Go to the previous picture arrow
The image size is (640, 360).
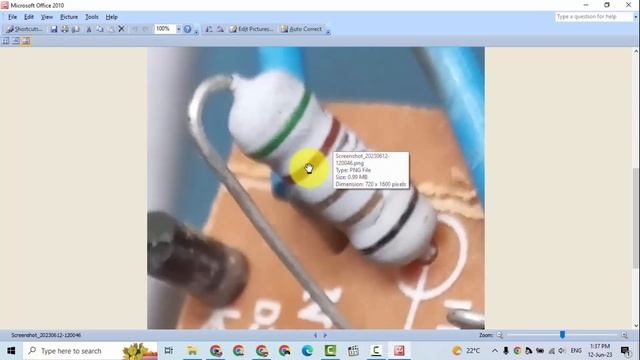(315, 335)
